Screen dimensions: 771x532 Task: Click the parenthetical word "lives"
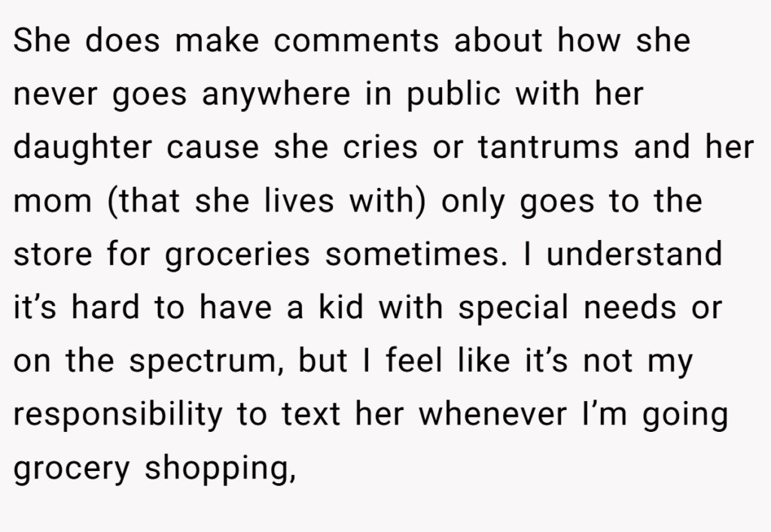299,201
